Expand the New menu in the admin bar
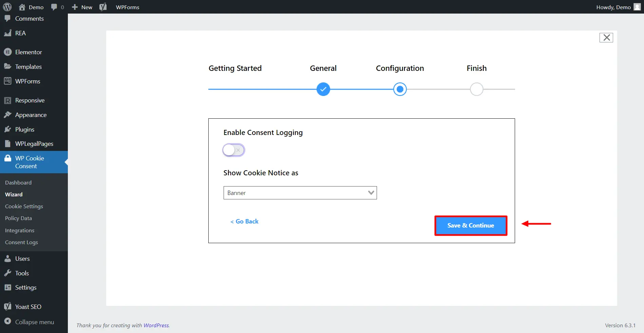The height and width of the screenshot is (333, 644). click(81, 7)
